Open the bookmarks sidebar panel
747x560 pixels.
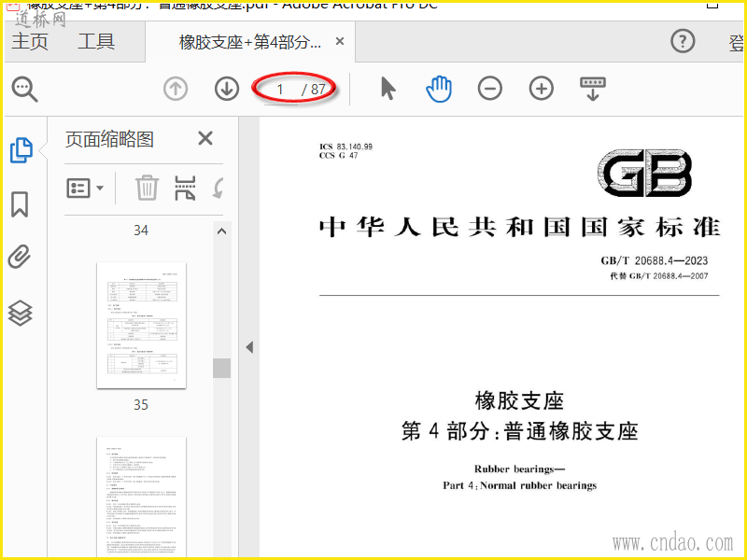(20, 204)
